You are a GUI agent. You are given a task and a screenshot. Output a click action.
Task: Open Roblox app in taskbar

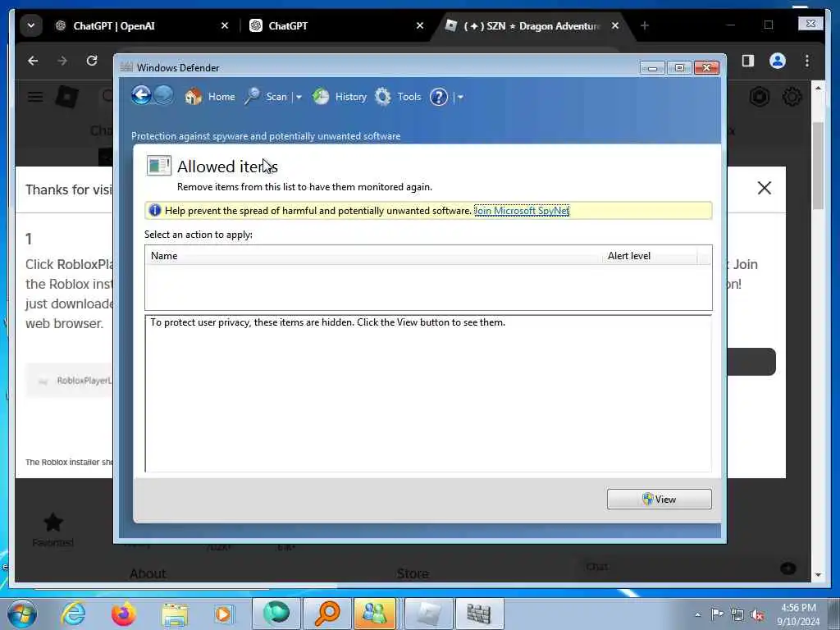click(428, 614)
